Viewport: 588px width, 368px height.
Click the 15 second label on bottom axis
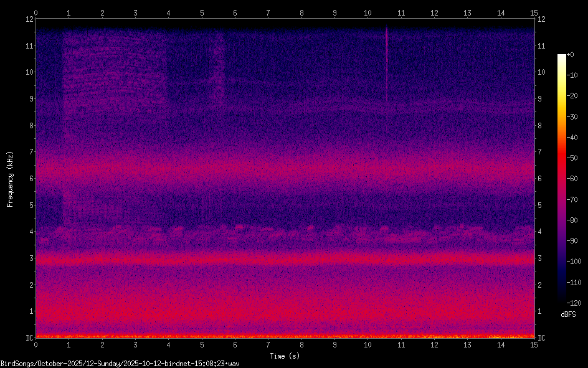534,344
